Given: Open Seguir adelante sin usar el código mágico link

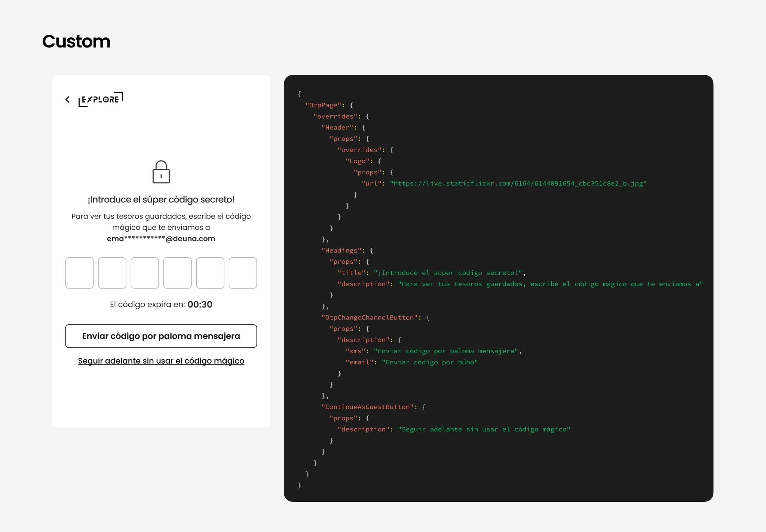Looking at the screenshot, I should click(x=161, y=361).
